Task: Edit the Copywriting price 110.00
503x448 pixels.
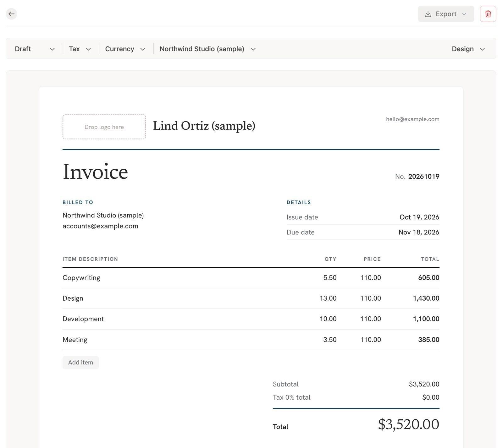Action: (370, 278)
